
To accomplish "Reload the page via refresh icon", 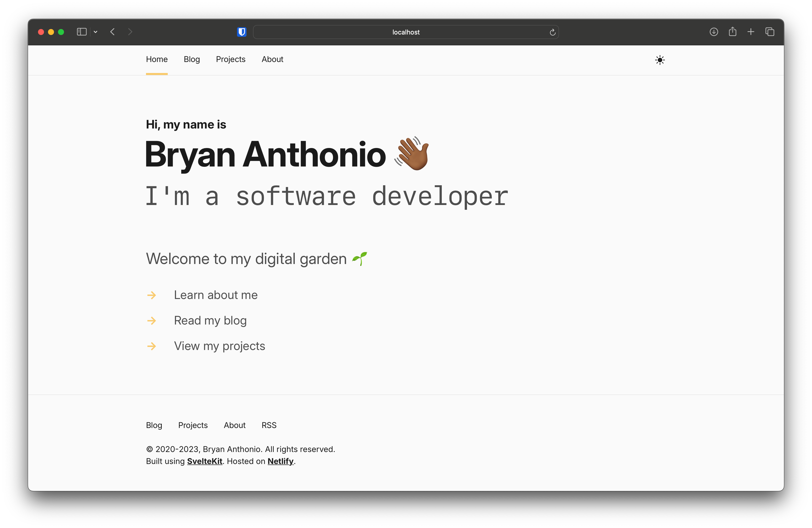I will click(553, 32).
